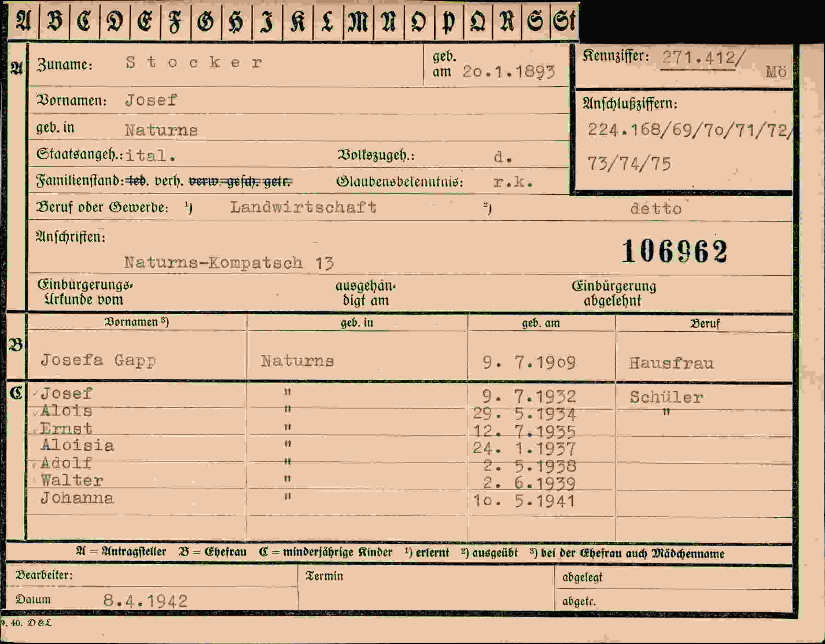Screen dimensions: 825x644
Task: Click the wife's name "Josefa Gapp"
Action: click(98, 360)
